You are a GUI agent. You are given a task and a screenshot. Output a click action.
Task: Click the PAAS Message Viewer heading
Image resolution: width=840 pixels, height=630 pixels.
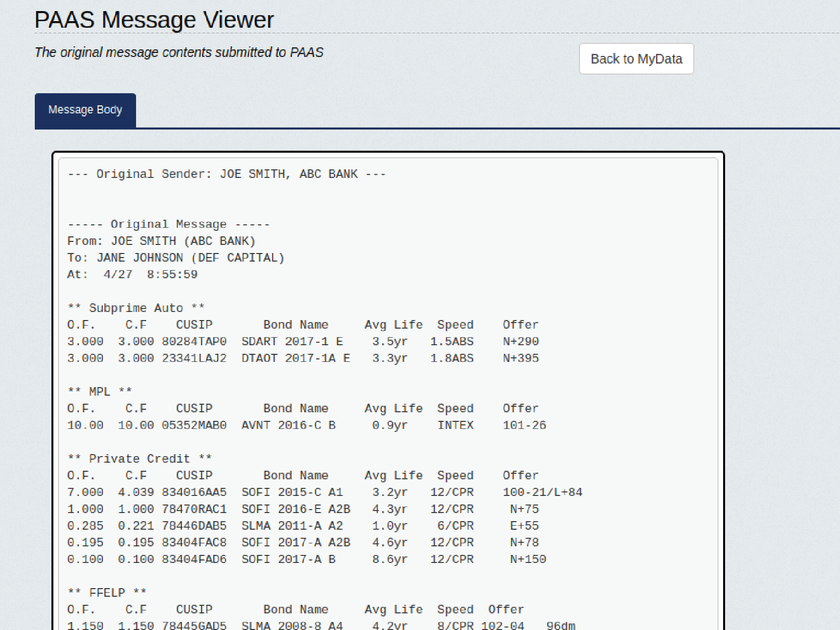click(154, 20)
